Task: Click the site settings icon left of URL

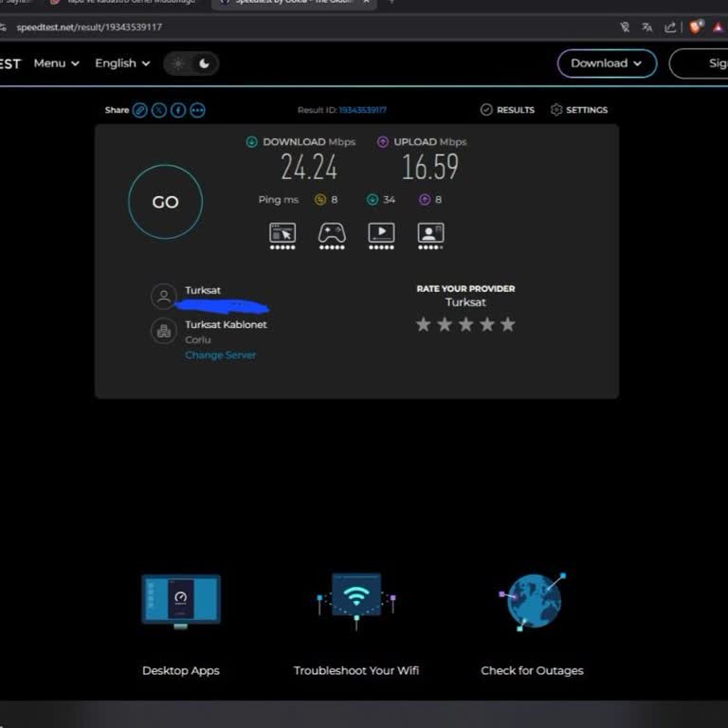Action: point(3,27)
